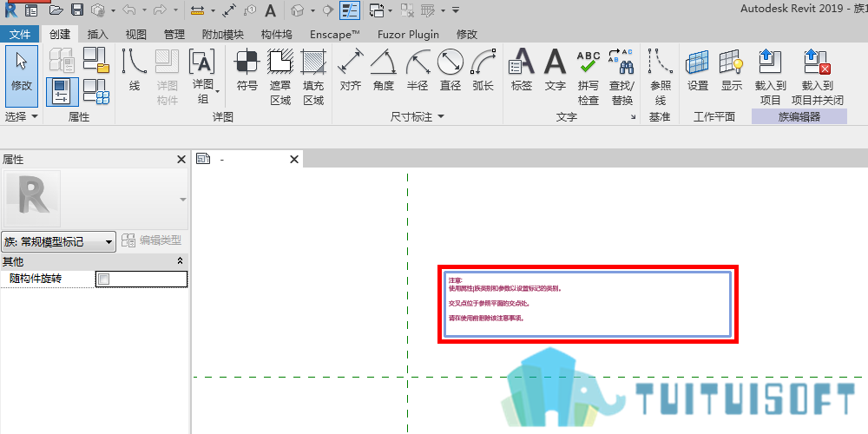This screenshot has width=868, height=434.
Task: Pick the 直径 diameter dimension tool
Action: pyautogui.click(x=450, y=71)
